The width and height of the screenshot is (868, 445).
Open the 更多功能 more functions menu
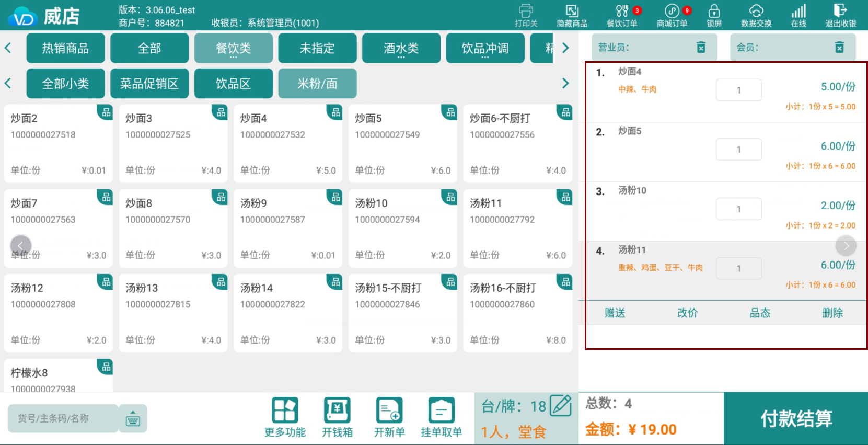[285, 417]
